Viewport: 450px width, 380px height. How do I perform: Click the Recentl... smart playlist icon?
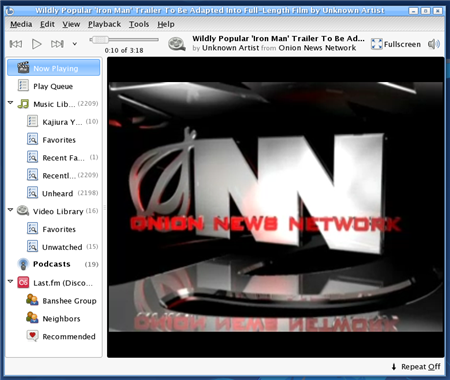coord(32,175)
